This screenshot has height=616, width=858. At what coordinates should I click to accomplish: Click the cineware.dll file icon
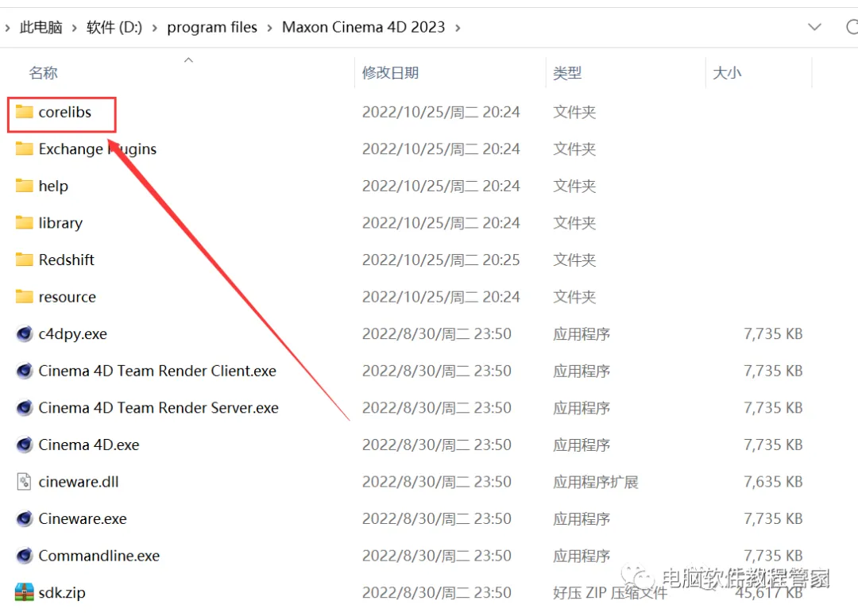(24, 482)
